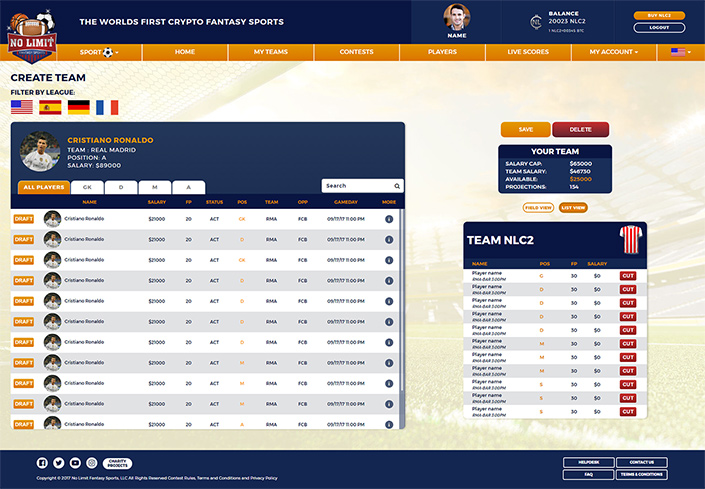The width and height of the screenshot is (705, 489).
Task: Click the No Limit logo
Action: pos(31,33)
